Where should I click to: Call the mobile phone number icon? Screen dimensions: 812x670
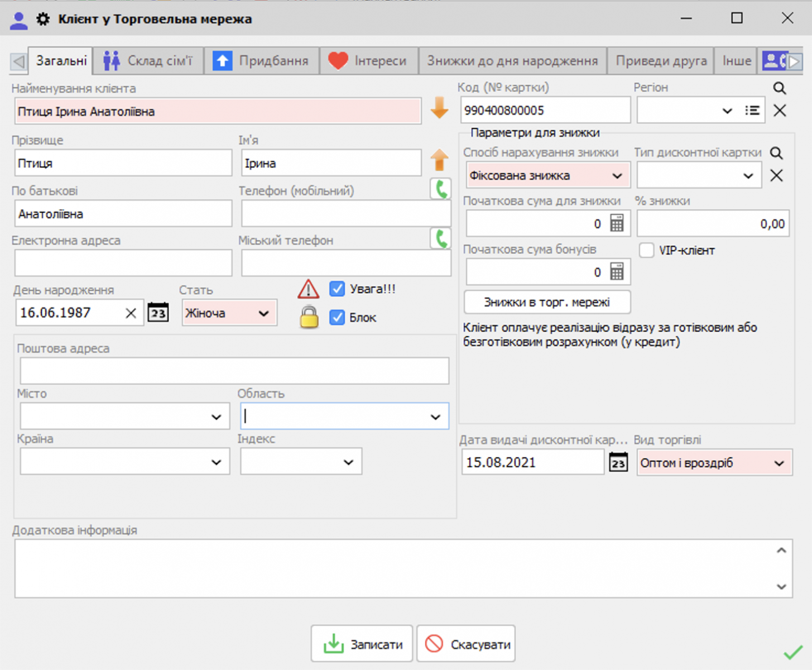[441, 189]
